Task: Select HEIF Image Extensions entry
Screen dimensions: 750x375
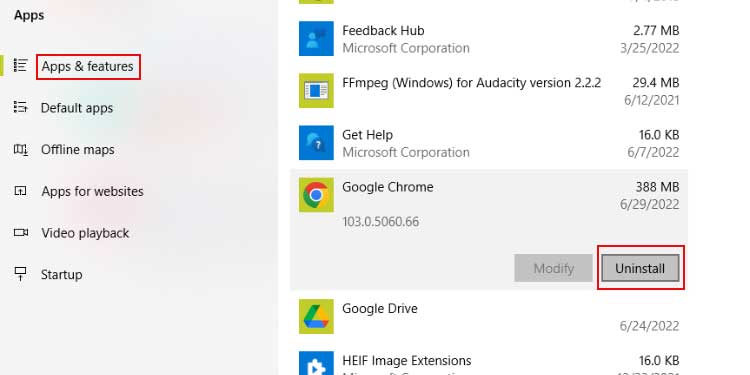Action: coord(407,360)
